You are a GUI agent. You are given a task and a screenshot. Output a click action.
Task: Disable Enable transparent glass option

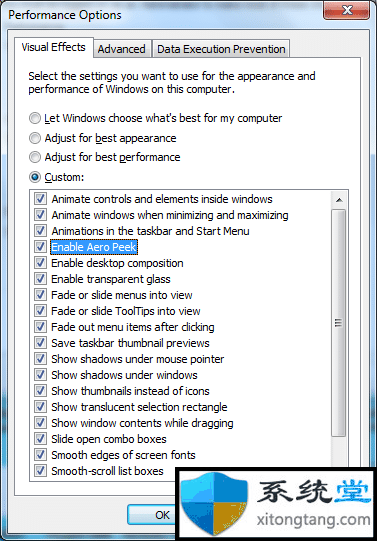tap(40, 278)
